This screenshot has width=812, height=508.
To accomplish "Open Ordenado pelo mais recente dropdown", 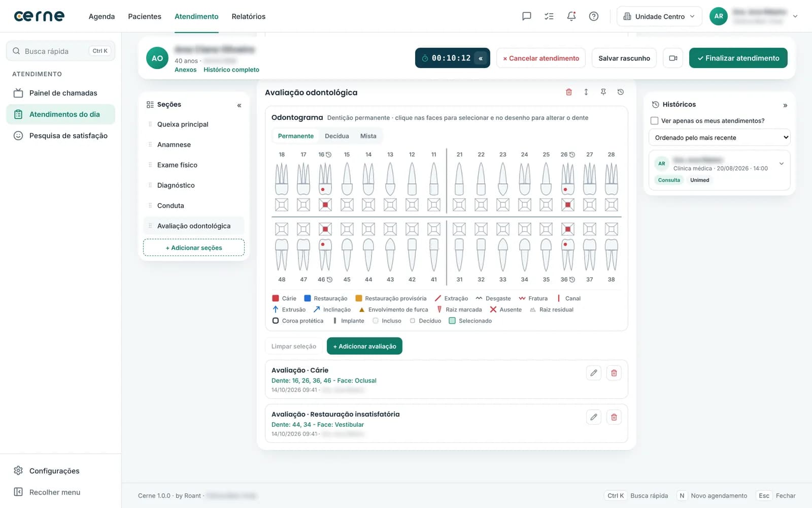I will (720, 138).
